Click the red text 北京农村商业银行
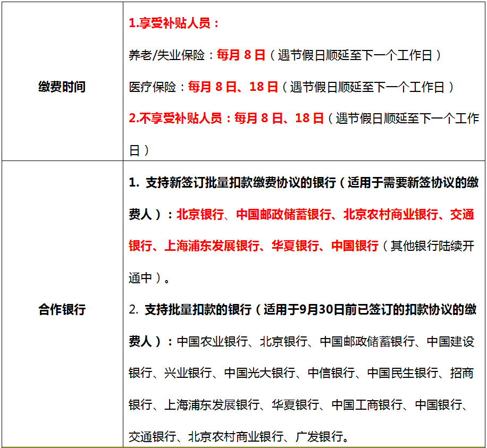 click(x=391, y=215)
